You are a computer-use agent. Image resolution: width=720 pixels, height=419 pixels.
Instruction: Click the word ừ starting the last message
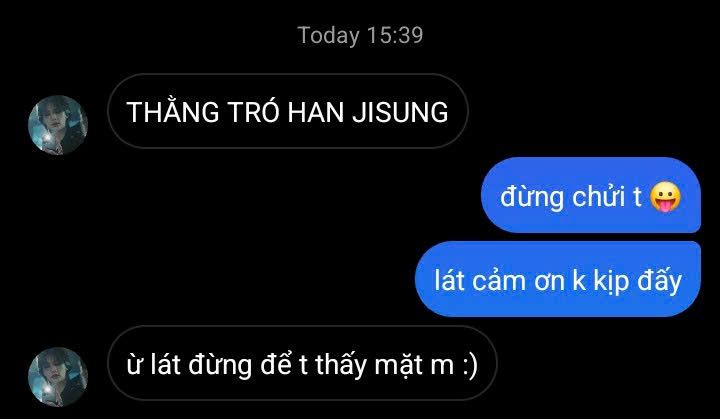tap(135, 366)
